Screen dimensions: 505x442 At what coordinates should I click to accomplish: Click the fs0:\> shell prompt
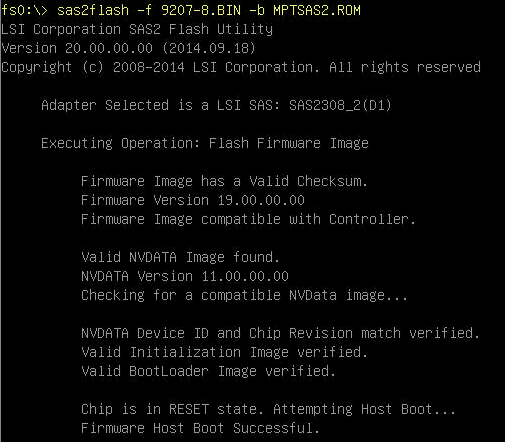coord(24,10)
